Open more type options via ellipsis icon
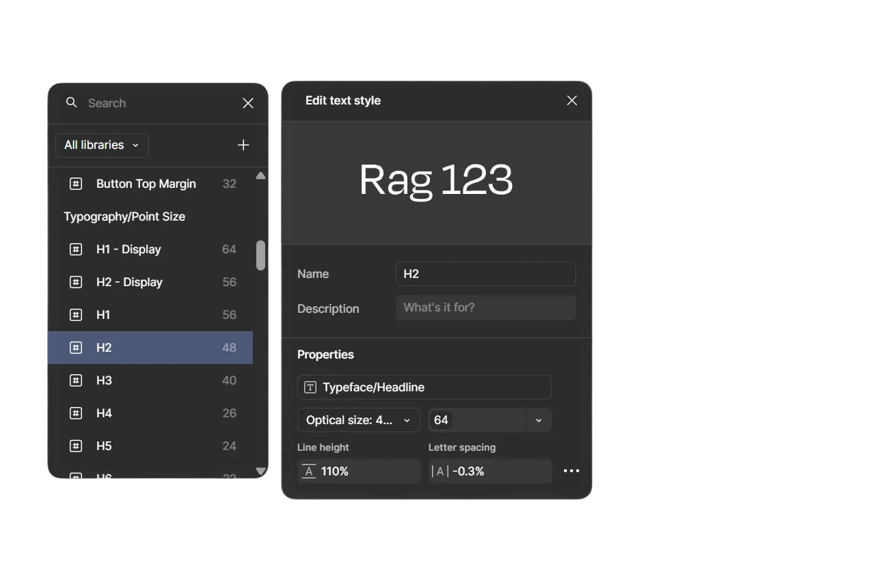The height and width of the screenshot is (588, 894). pyautogui.click(x=571, y=471)
